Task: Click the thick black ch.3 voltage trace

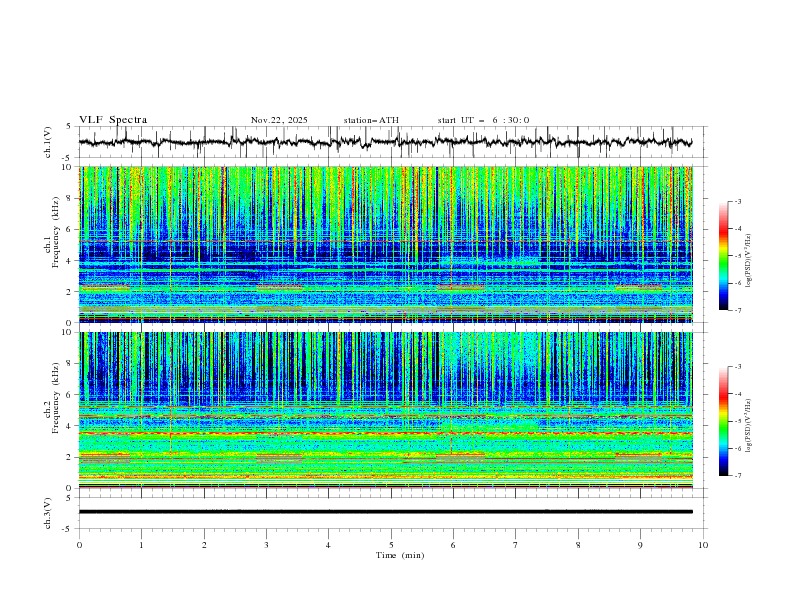Action: pos(385,512)
